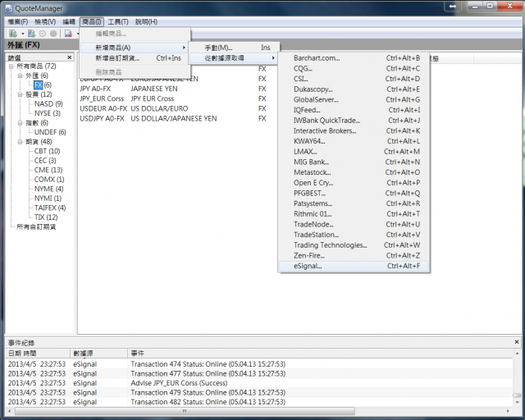
Task: Choose IWBank QuickTrade... data source
Action: pos(354,121)
